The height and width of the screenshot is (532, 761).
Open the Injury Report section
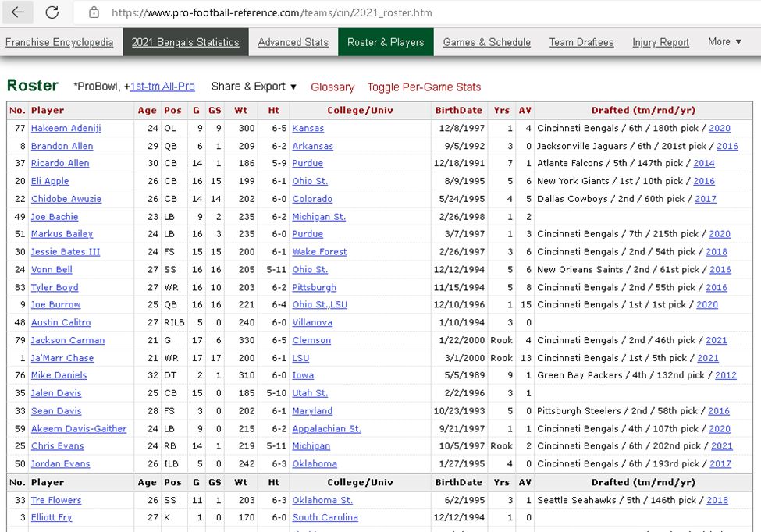660,42
